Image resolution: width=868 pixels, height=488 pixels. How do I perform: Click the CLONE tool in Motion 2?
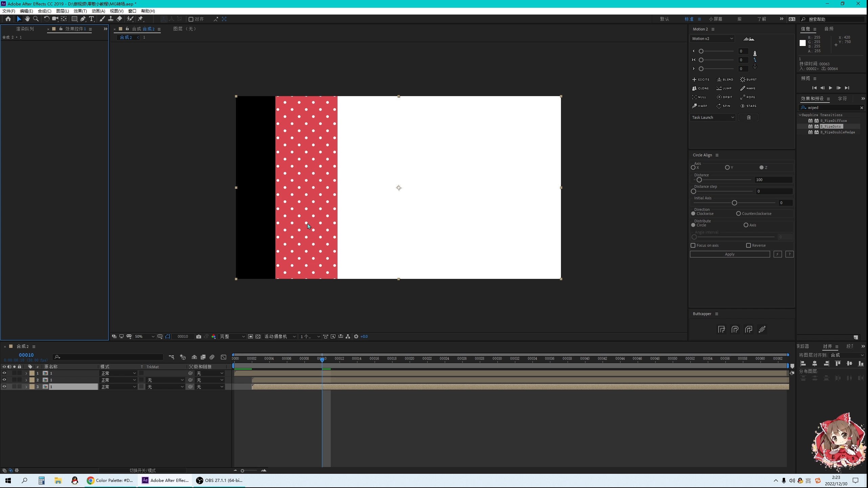pyautogui.click(x=700, y=88)
